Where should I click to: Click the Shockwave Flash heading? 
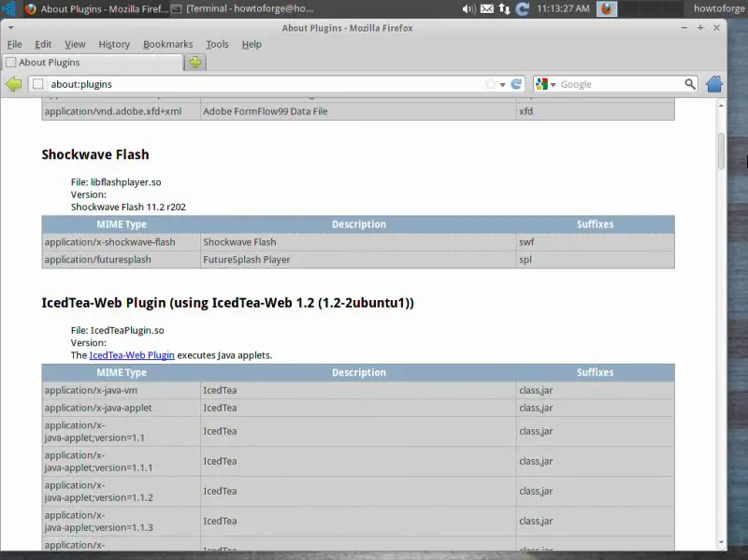[x=95, y=154]
